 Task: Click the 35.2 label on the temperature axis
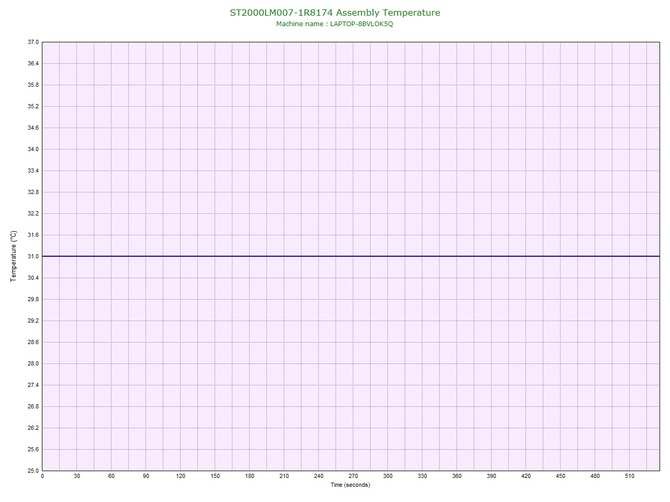coord(32,106)
